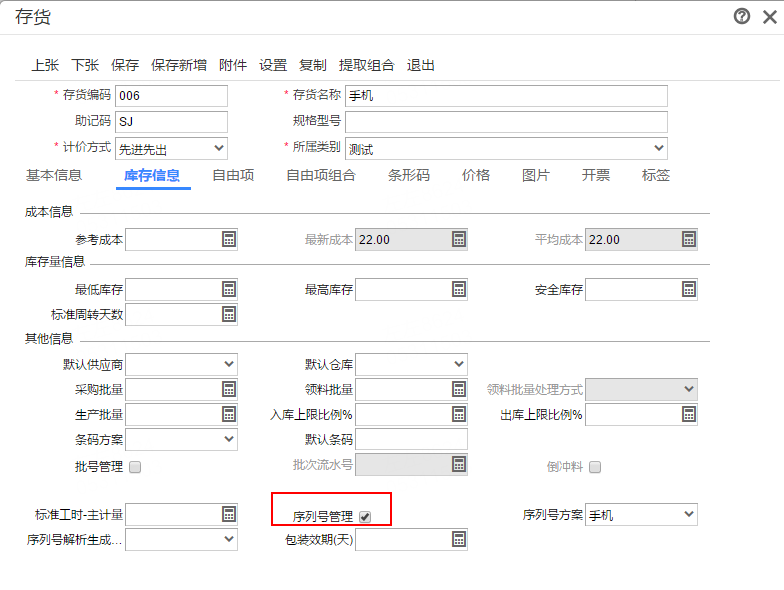Click the 规格型号 input field
The image size is (784, 590).
click(x=505, y=122)
